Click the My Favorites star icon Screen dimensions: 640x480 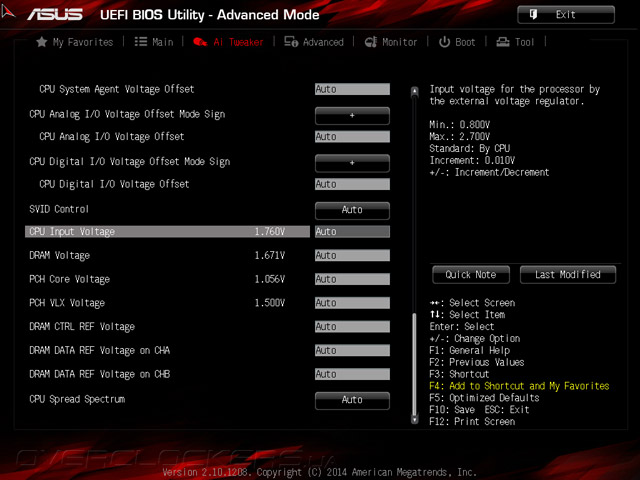point(41,42)
